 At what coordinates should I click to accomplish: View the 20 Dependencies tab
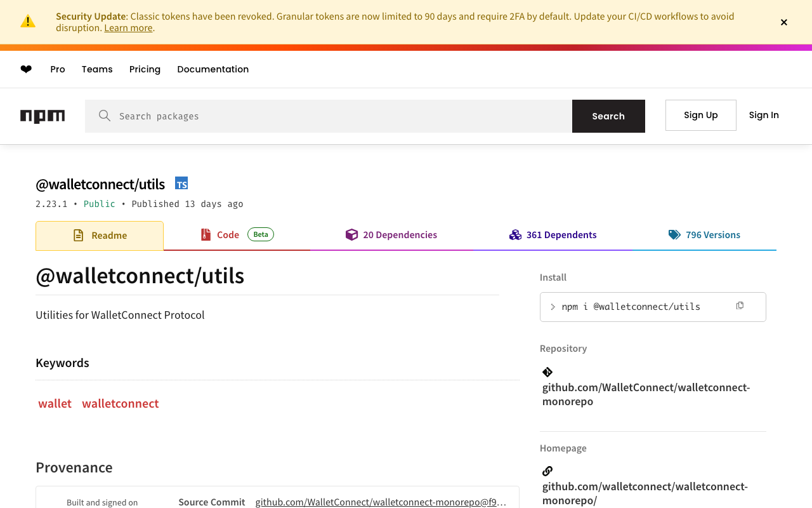pos(391,235)
